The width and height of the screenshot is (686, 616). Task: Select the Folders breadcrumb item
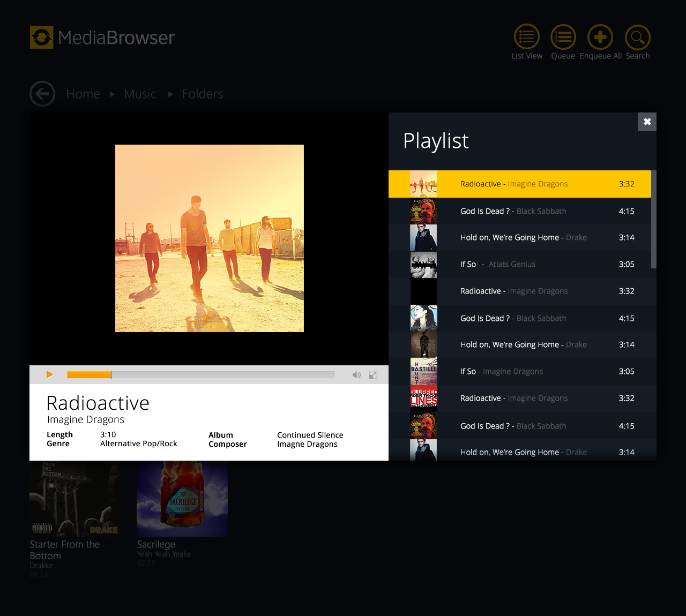coord(202,94)
